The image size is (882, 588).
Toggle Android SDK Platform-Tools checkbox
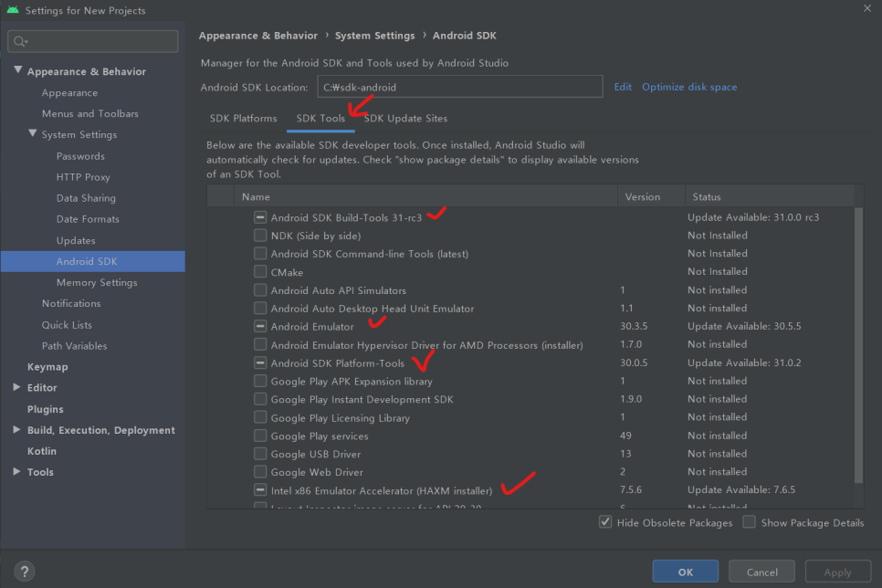(x=260, y=362)
